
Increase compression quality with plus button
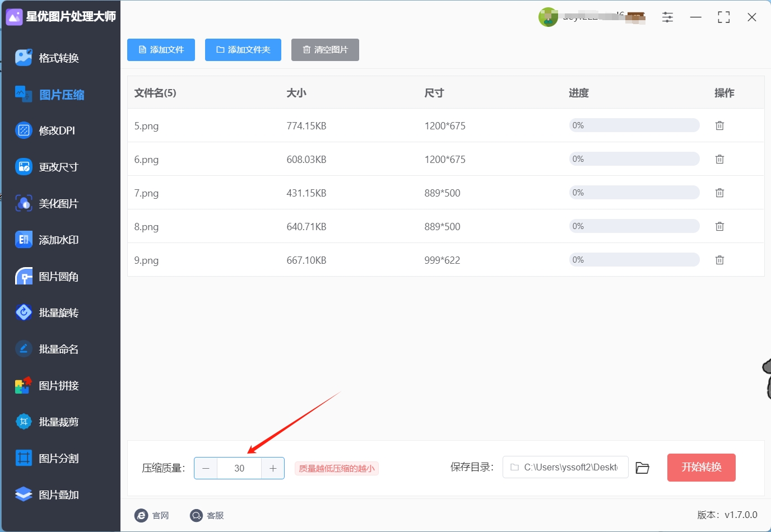point(273,468)
